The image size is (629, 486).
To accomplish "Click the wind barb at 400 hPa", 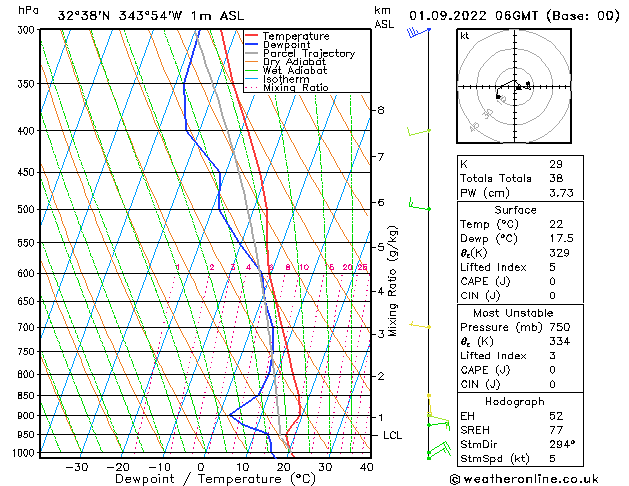I will point(419,131).
